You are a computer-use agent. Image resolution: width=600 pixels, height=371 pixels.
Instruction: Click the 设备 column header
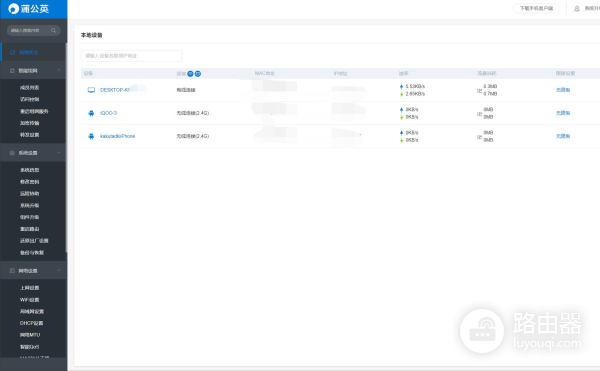point(88,73)
